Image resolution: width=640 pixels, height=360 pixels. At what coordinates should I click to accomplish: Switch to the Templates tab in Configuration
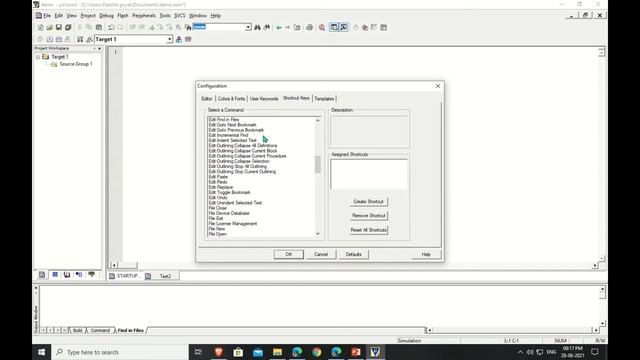(x=324, y=99)
